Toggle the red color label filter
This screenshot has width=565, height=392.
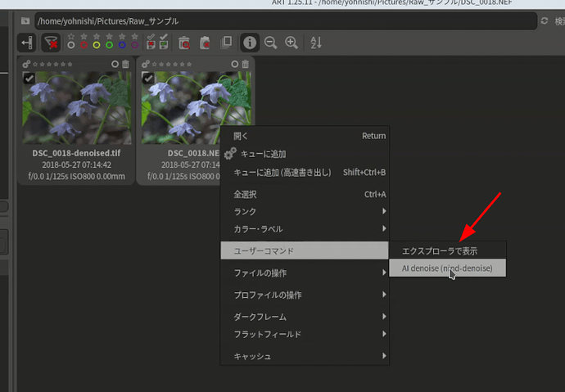[x=84, y=45]
